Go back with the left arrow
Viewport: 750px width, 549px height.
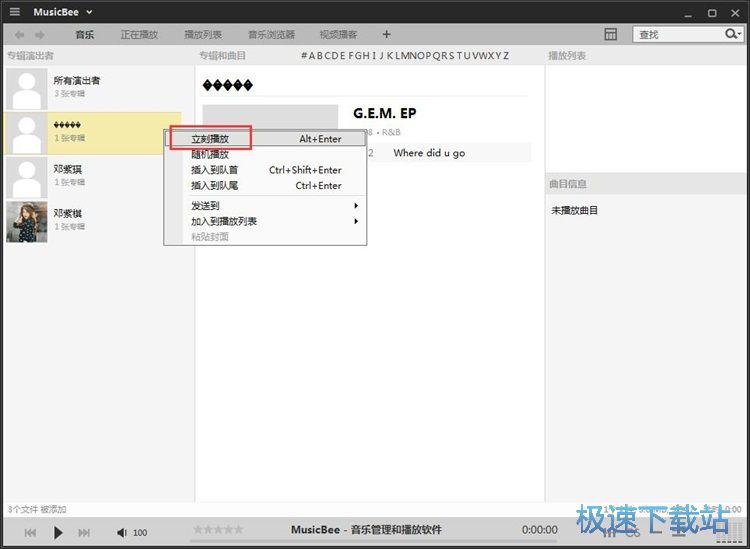(19, 34)
